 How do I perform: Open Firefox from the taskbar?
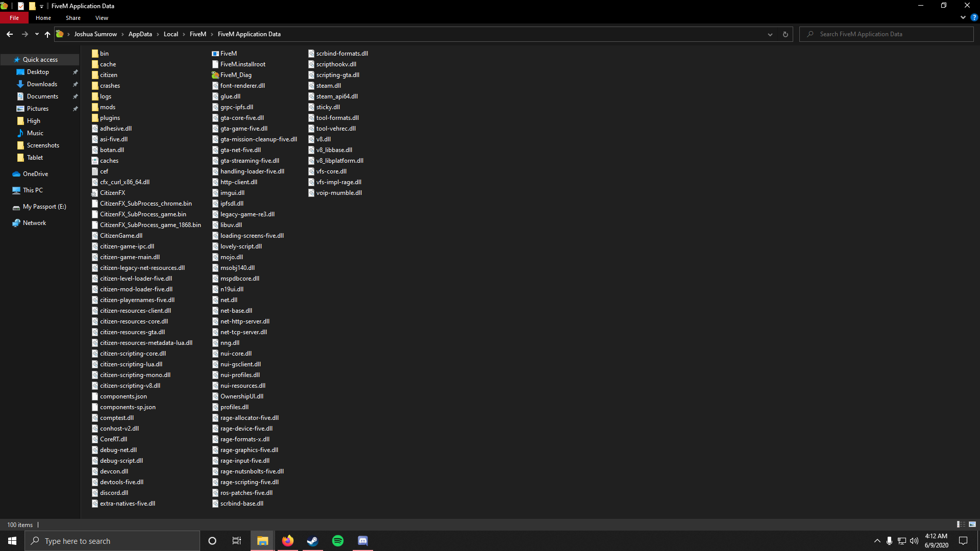point(287,540)
